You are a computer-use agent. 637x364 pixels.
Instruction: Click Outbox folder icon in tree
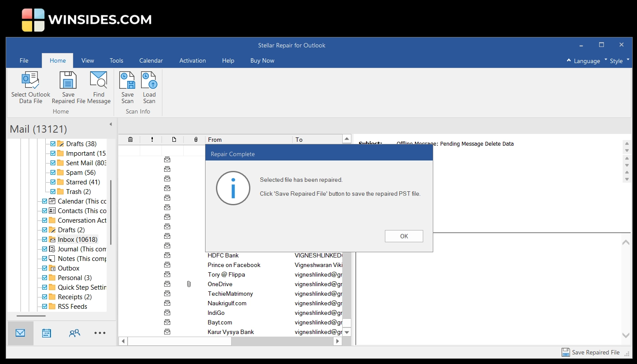(52, 268)
